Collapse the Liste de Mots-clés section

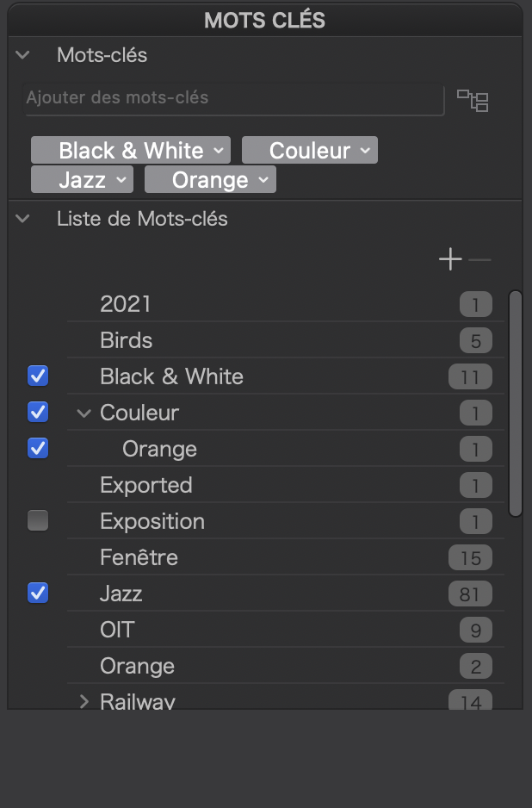[x=23, y=219]
